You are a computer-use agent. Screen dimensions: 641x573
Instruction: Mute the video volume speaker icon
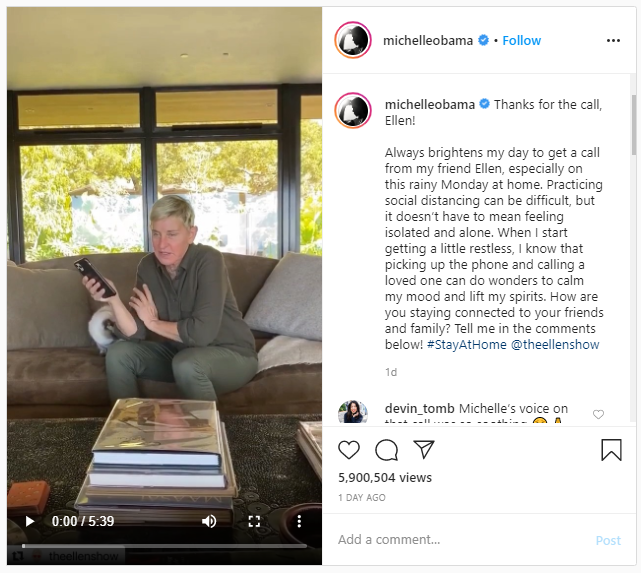(209, 521)
